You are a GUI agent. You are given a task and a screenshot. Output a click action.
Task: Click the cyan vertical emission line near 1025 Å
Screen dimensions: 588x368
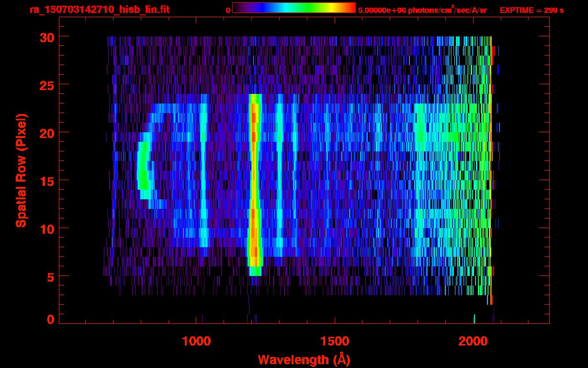click(204, 170)
